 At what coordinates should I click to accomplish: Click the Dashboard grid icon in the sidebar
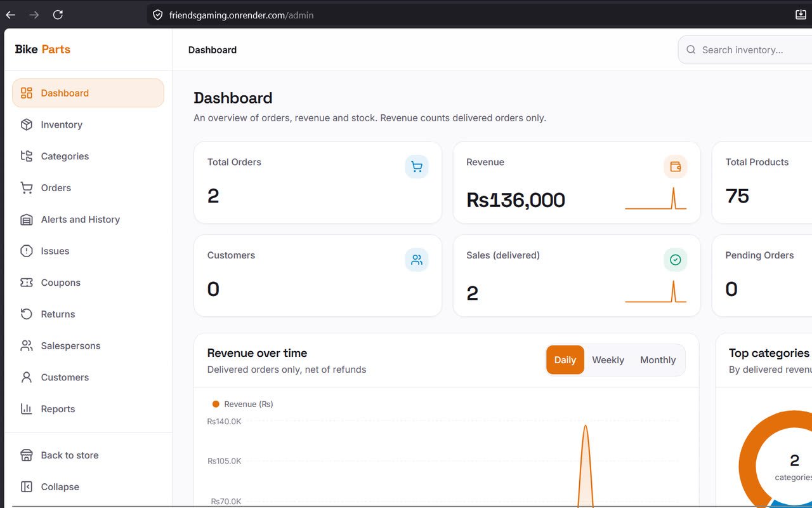pos(27,93)
